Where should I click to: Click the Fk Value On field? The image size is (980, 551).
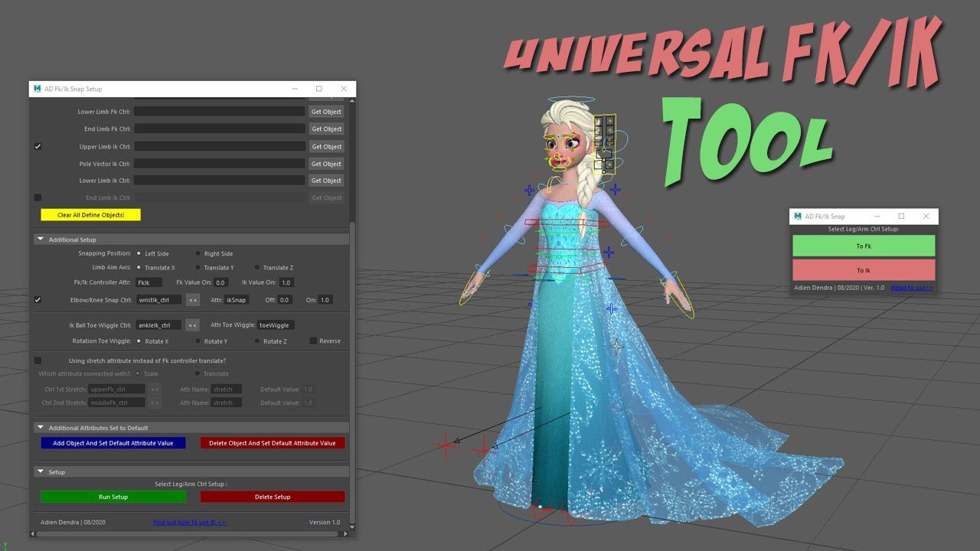221,282
